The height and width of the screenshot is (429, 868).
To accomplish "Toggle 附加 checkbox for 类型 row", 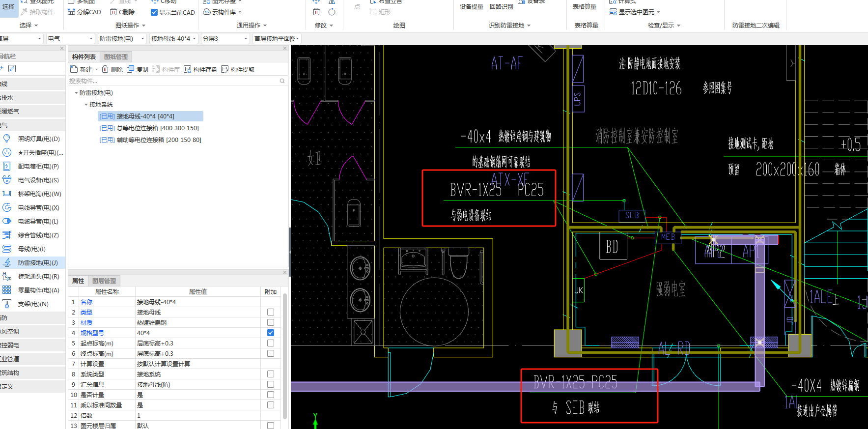I will 271,312.
